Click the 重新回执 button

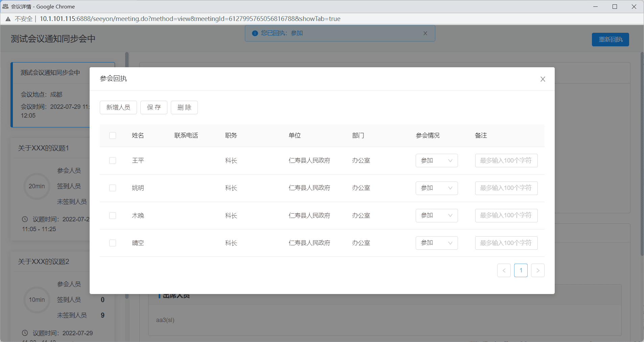611,40
